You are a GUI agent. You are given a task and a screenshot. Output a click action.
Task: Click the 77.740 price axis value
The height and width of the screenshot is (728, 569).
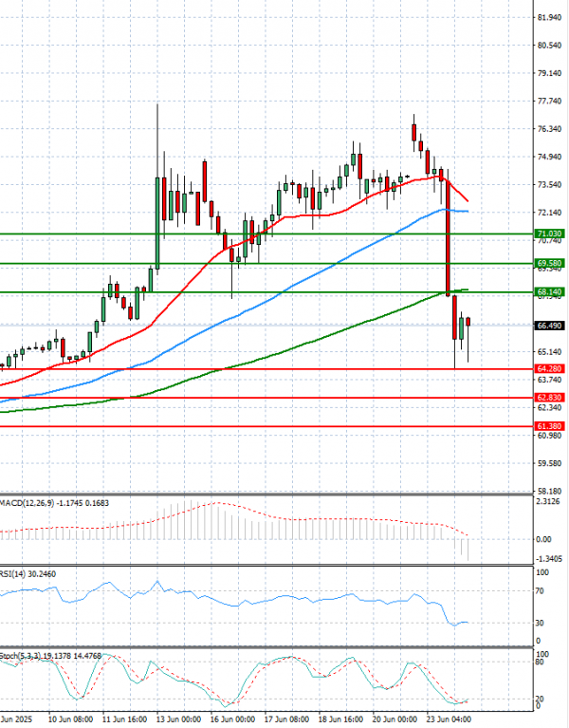549,101
